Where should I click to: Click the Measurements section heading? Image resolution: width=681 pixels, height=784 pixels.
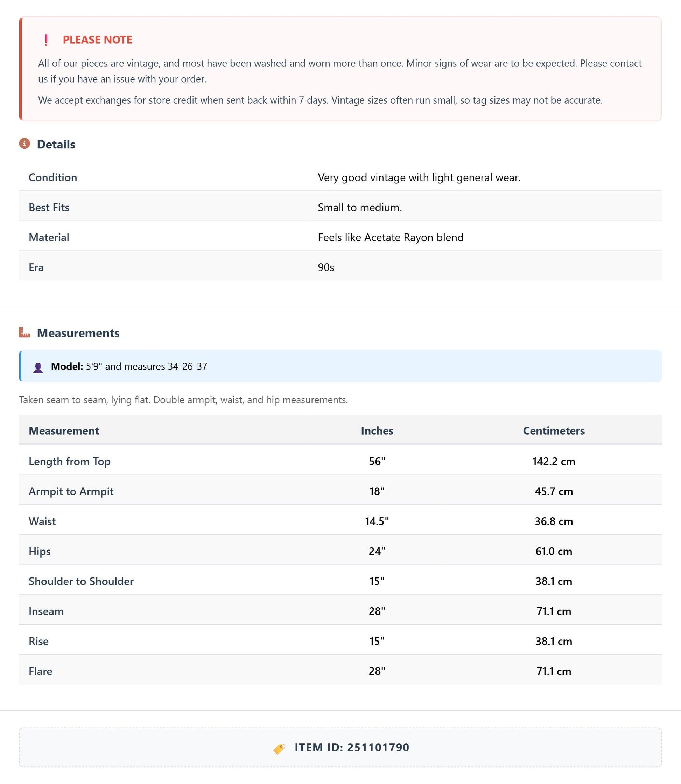(x=78, y=333)
